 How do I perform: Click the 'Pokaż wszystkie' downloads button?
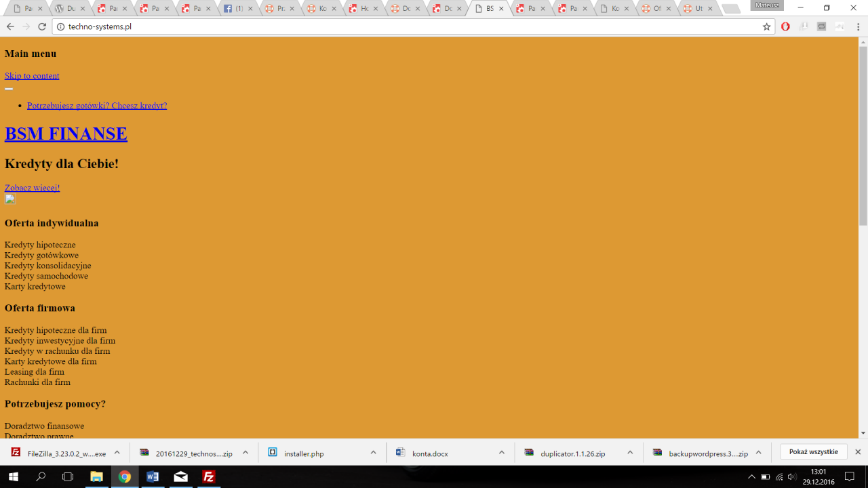pos(813,452)
